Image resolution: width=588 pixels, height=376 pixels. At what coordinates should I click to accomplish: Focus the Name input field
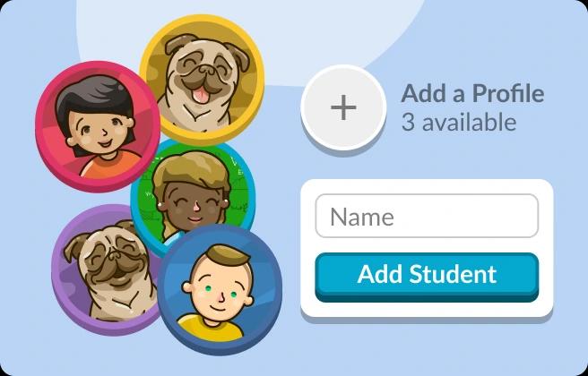427,216
